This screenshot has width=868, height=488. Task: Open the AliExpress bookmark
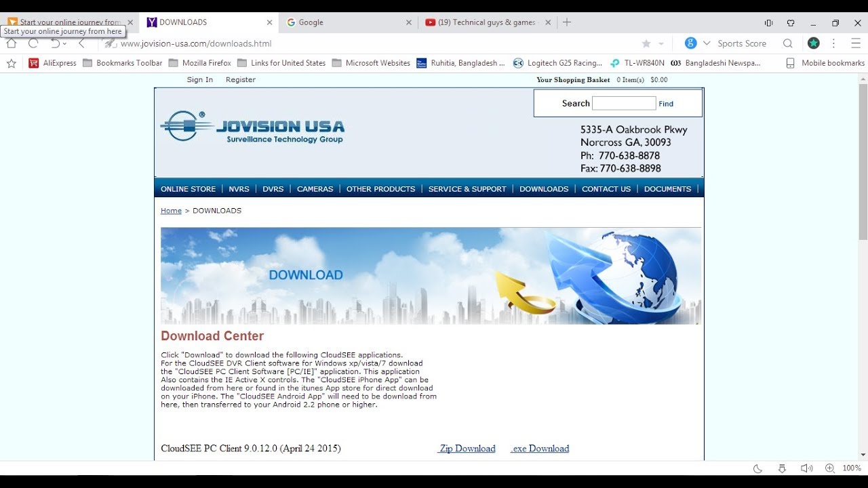[53, 63]
